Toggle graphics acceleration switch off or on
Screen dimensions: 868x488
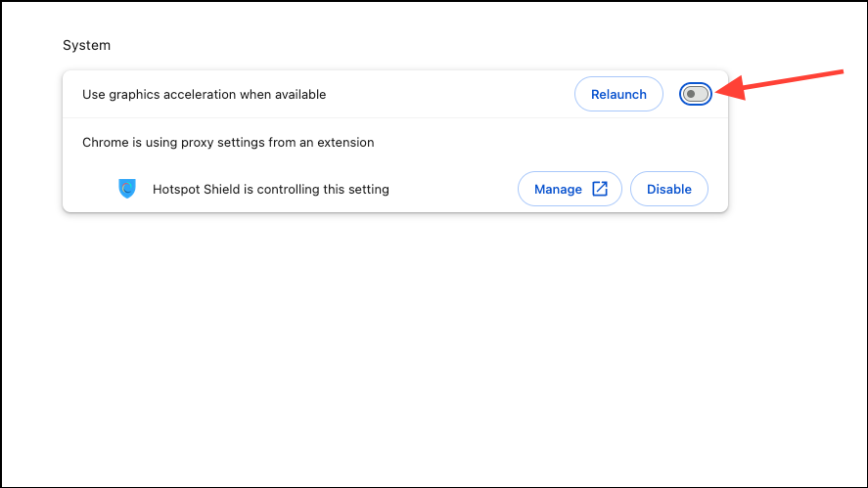pos(696,94)
